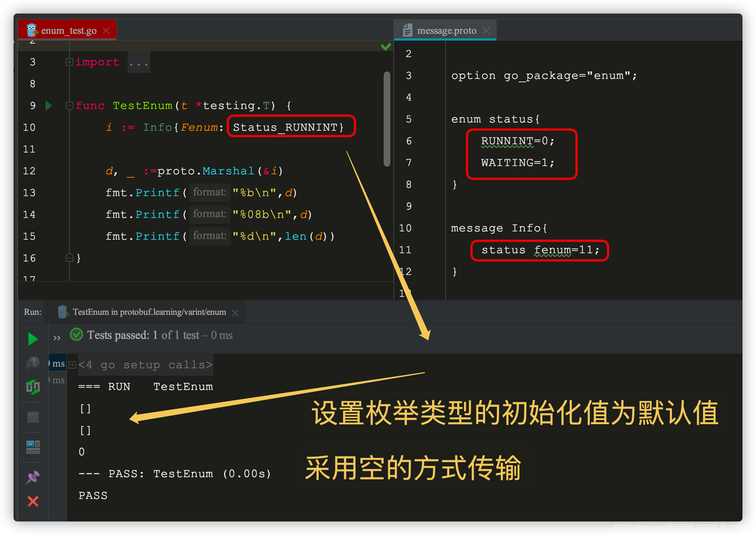Expand the folded import block
Viewport: 756px width, 535px height.
coord(69,62)
